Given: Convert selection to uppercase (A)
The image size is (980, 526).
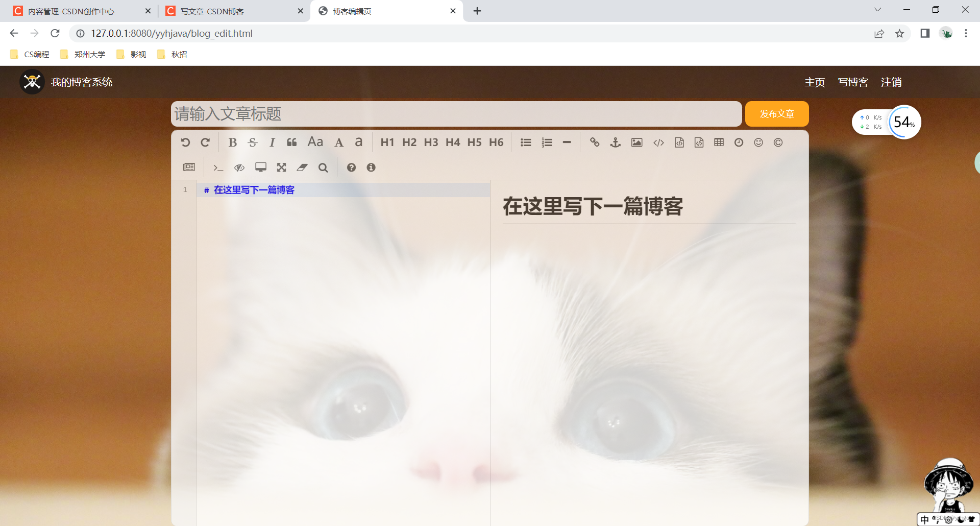Looking at the screenshot, I should 339,142.
